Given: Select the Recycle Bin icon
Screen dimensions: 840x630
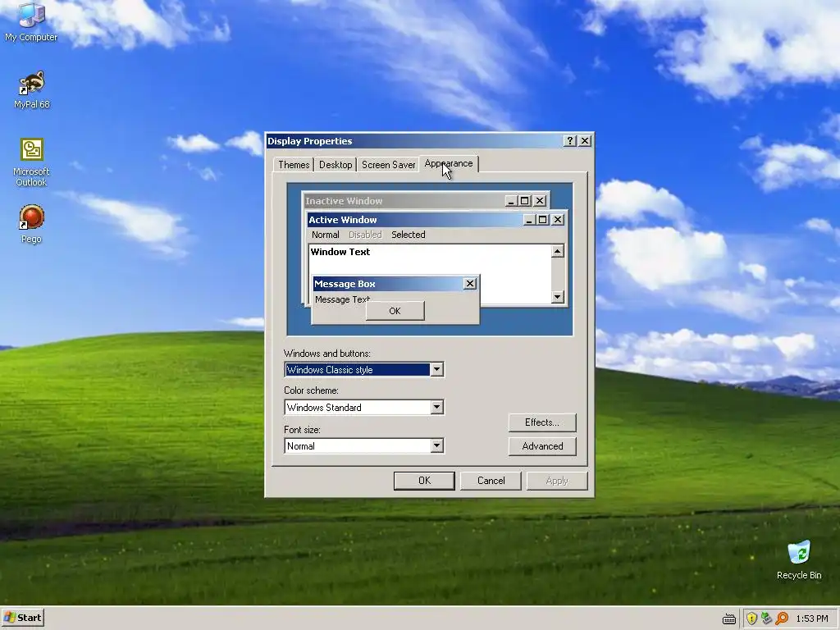Looking at the screenshot, I should point(799,559).
